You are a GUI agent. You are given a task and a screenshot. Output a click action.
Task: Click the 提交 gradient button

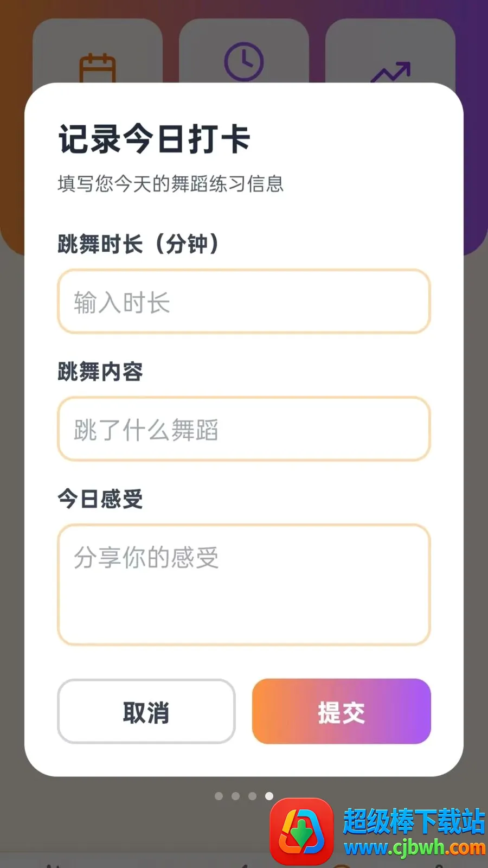(x=342, y=711)
